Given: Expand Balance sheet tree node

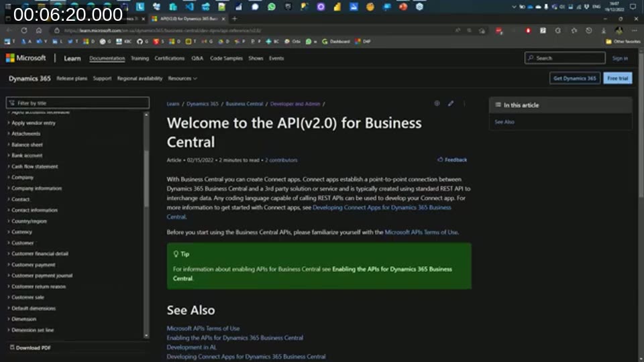Looking at the screenshot, I should [9, 145].
